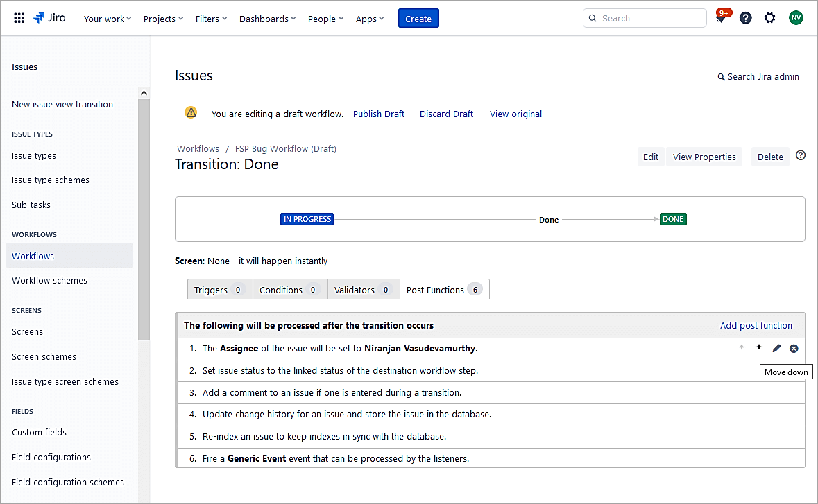Switch to the Validators tab
Viewport: 818px width, 504px height.
362,290
